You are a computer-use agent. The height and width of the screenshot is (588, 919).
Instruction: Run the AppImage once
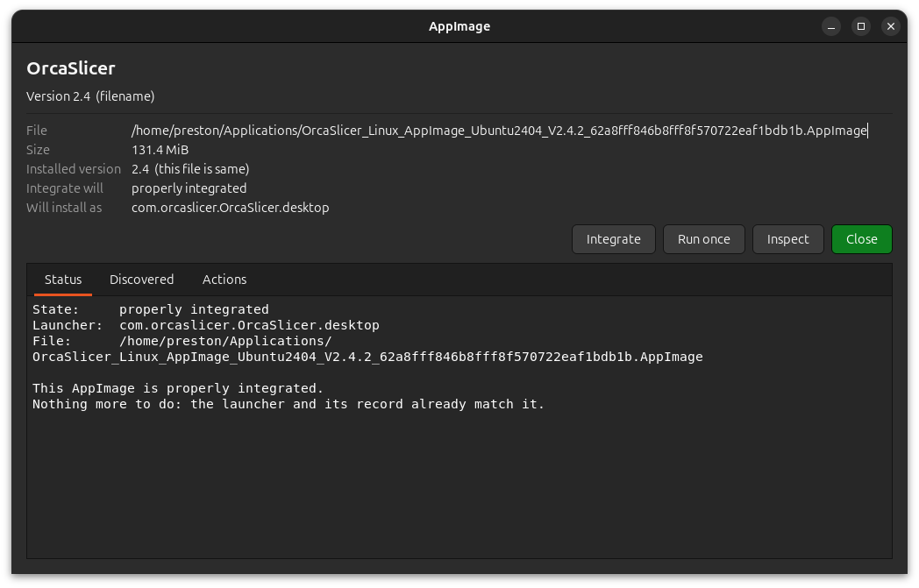pos(703,239)
